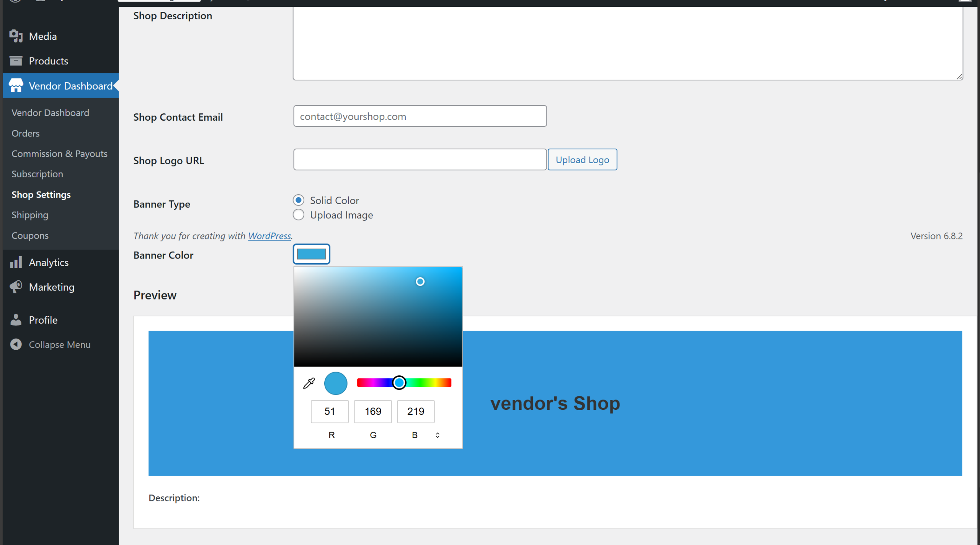980x545 pixels.
Task: Click the G value field showing 169
Action: pos(373,411)
